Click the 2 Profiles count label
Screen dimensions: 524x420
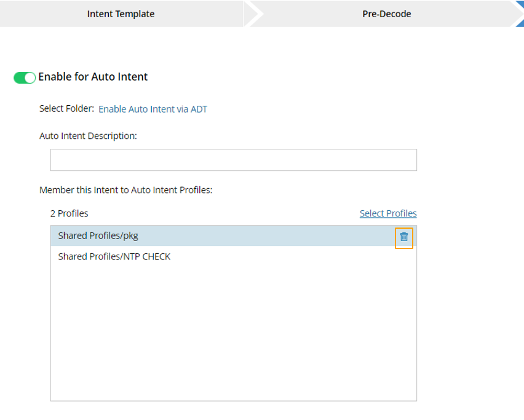tap(69, 213)
